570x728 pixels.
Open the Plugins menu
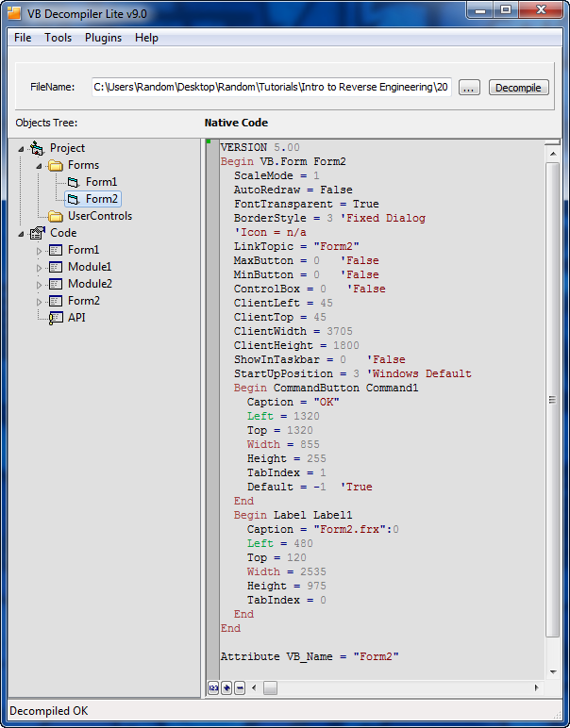(103, 38)
